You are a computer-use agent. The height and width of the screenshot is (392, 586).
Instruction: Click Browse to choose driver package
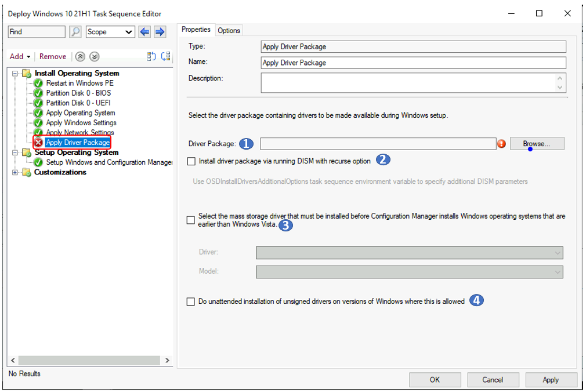coord(537,143)
